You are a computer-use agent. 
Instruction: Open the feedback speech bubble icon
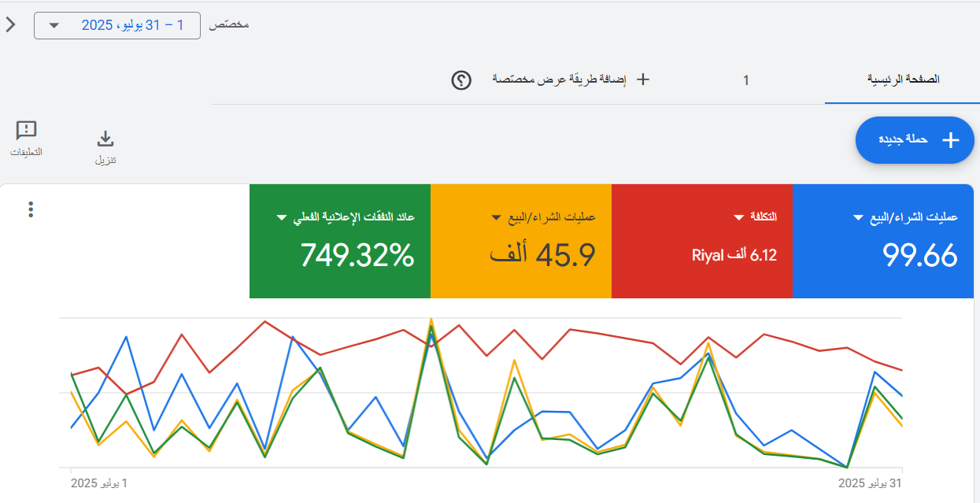pyautogui.click(x=27, y=131)
